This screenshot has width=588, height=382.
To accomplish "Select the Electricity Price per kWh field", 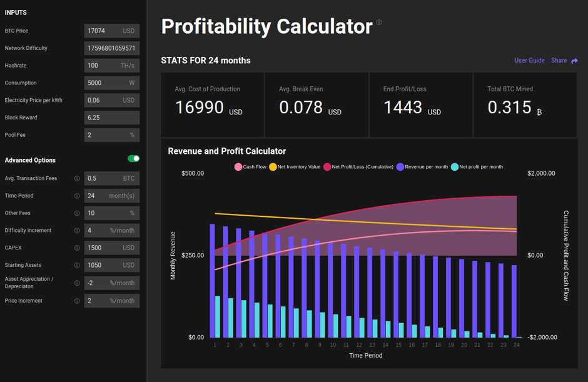I will coord(103,100).
